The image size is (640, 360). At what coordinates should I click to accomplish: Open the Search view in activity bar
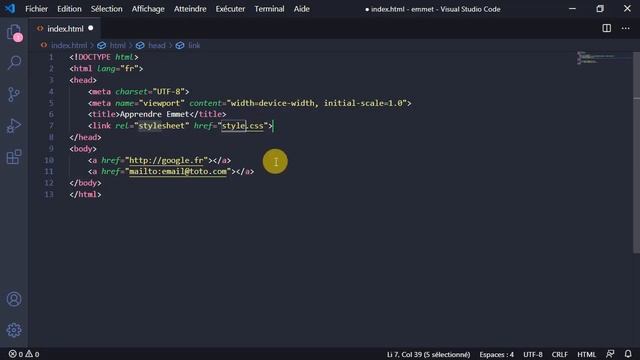pos(14,63)
